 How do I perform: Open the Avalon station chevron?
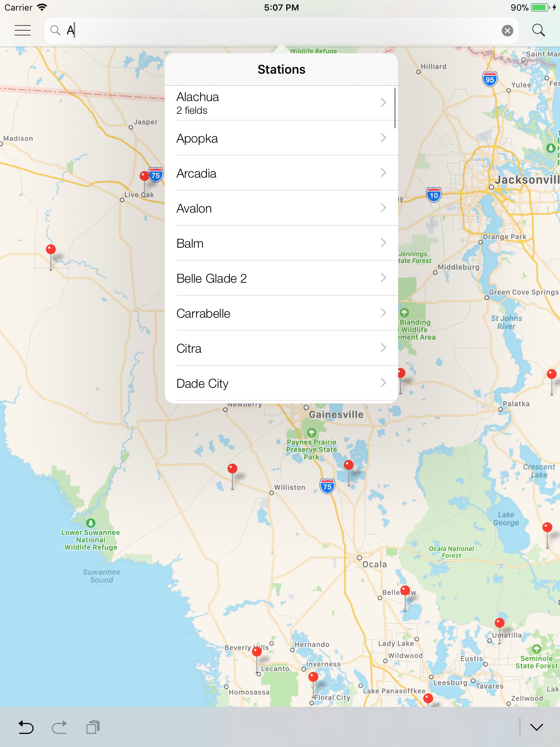383,208
